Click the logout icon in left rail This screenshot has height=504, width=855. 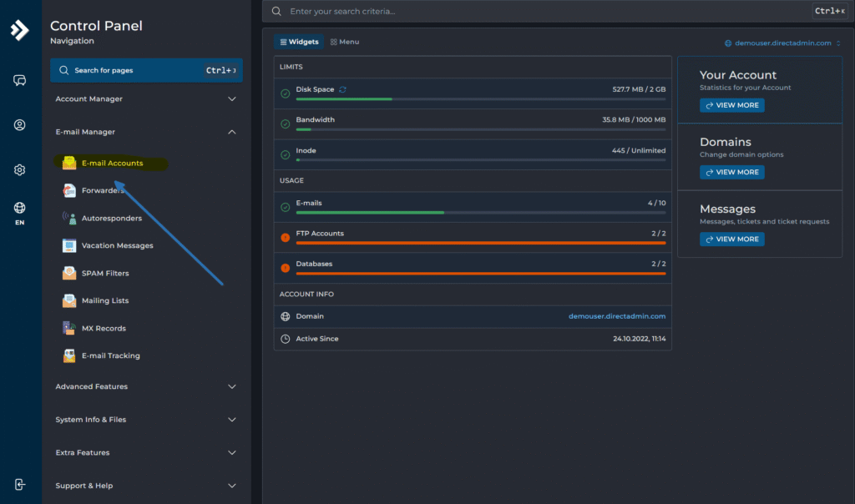coord(20,485)
